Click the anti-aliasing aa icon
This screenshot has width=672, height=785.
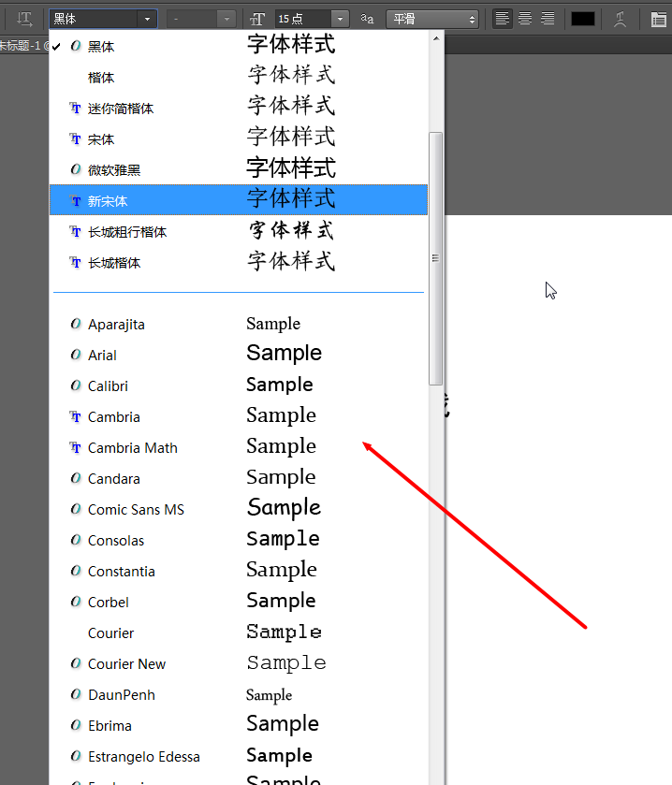[367, 19]
